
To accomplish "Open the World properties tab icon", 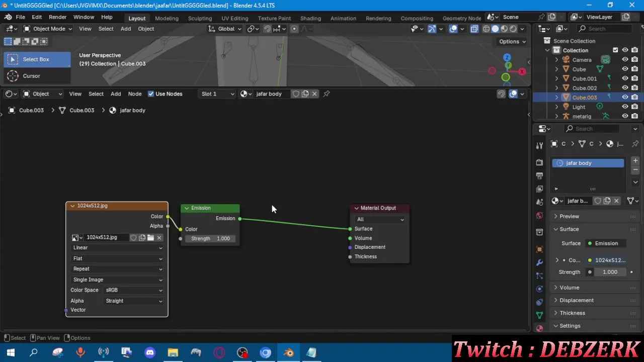I will [539, 215].
